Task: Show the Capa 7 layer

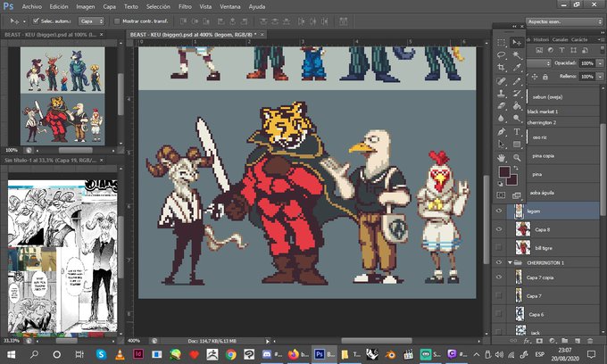Action: pos(499,295)
